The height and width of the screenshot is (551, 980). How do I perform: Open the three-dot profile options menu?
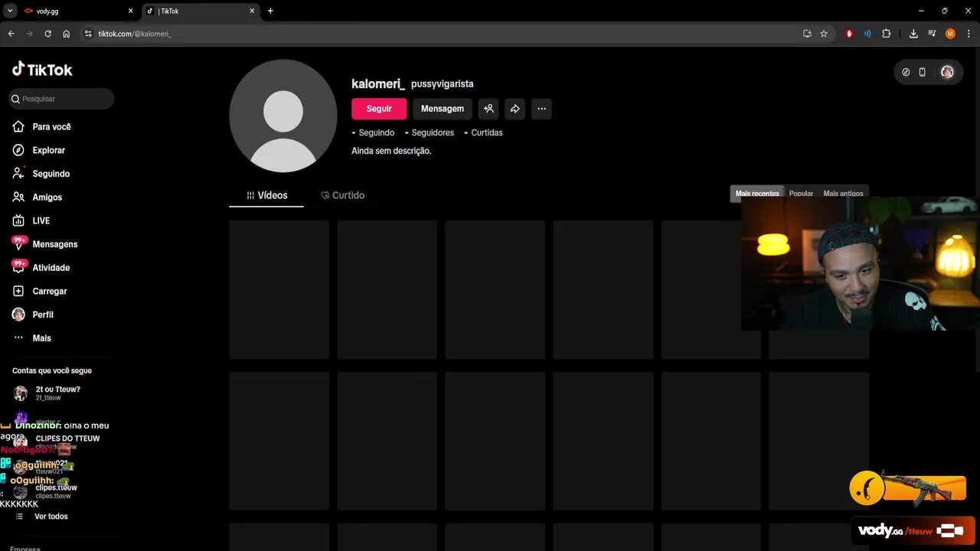pos(541,109)
